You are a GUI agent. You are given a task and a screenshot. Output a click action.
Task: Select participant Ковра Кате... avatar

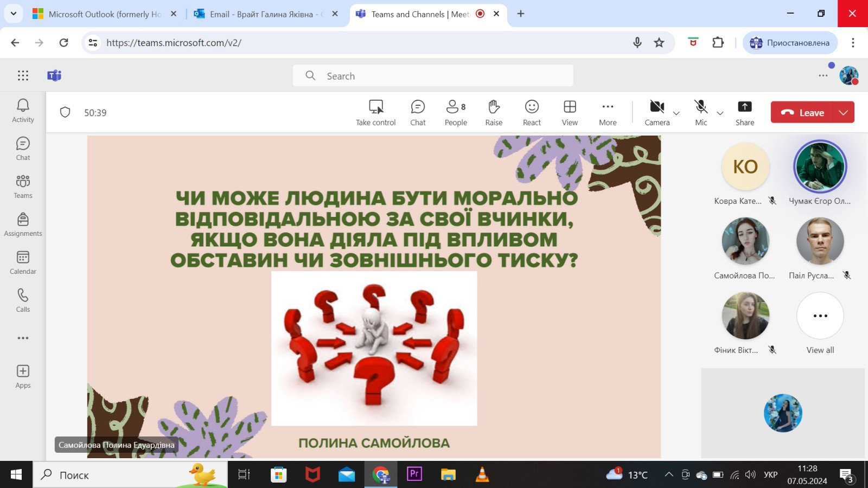pos(745,166)
